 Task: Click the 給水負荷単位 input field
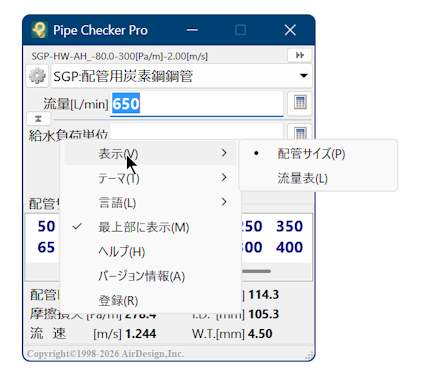197,132
